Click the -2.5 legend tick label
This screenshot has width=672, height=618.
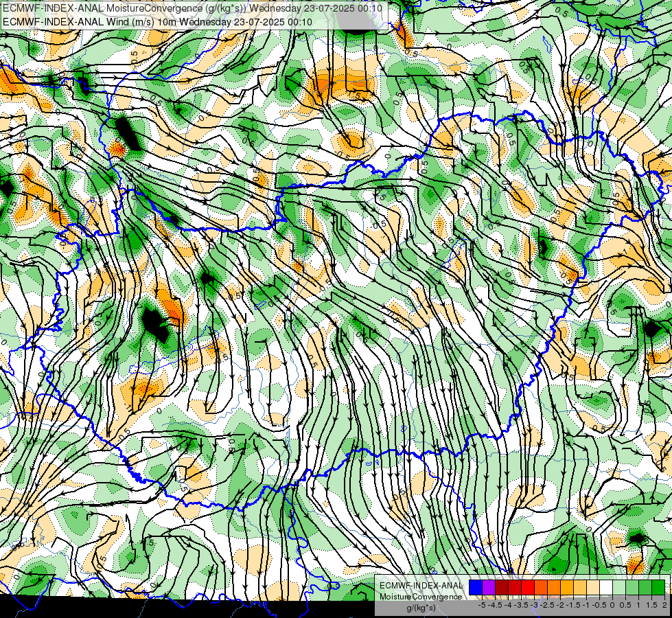coord(548,605)
